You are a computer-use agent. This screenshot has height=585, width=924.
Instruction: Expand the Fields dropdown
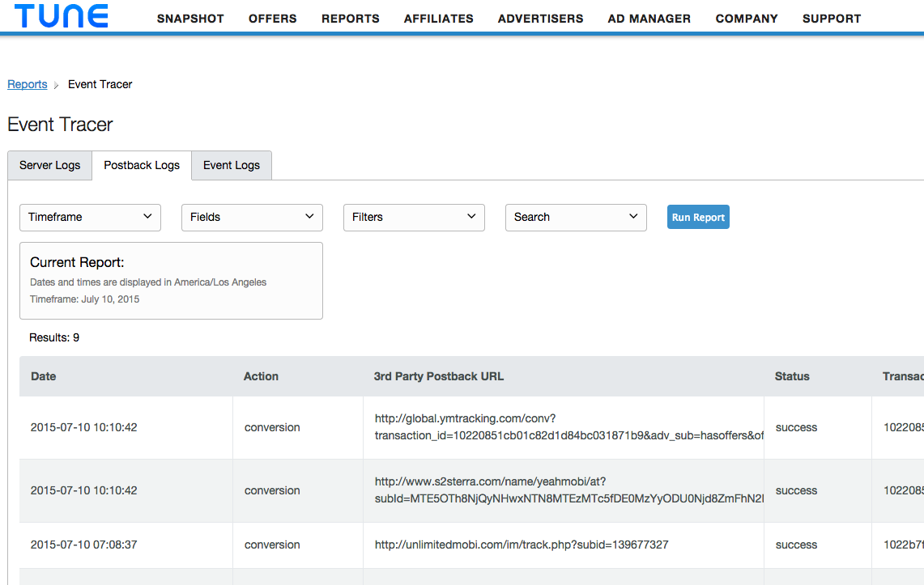coord(252,217)
